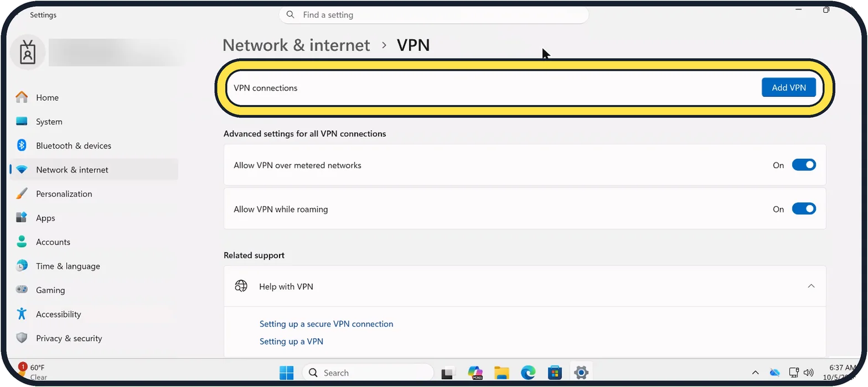This screenshot has height=387, width=868.
Task: Click the Find a setting search field
Action: coord(434,15)
